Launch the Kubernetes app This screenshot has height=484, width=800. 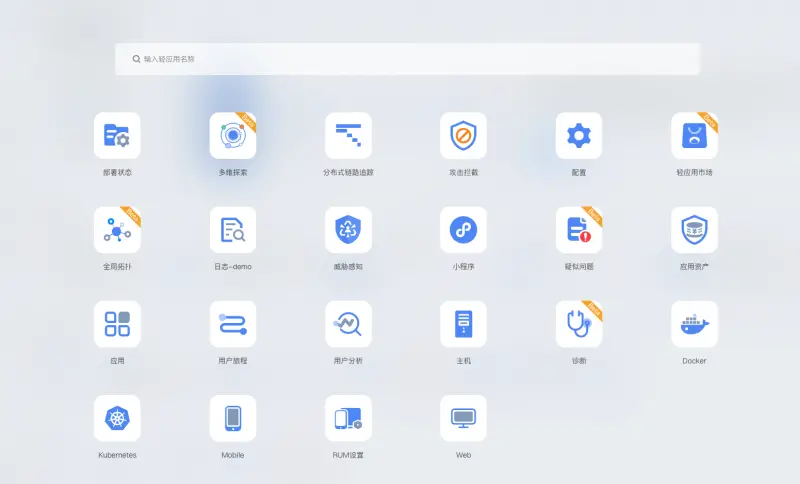tap(117, 418)
